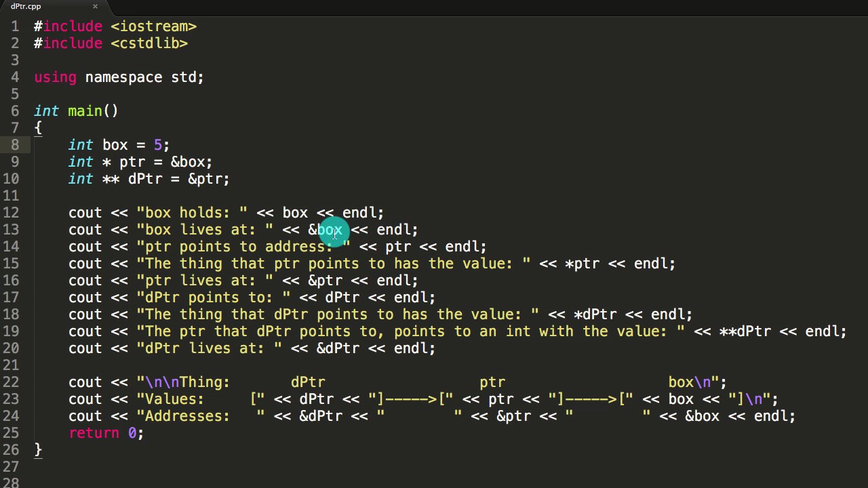Click the 'using' keyword on line 4
The image size is (868, 488).
[55, 77]
